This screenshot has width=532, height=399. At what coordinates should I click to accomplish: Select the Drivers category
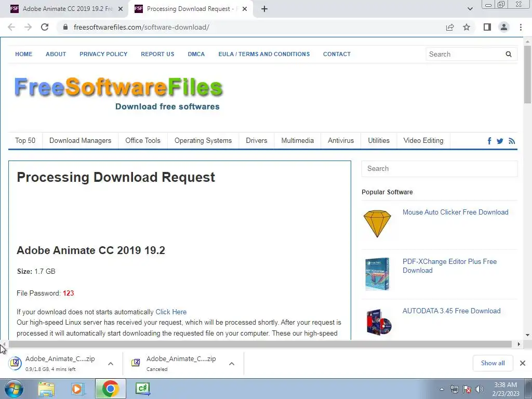coord(257,140)
